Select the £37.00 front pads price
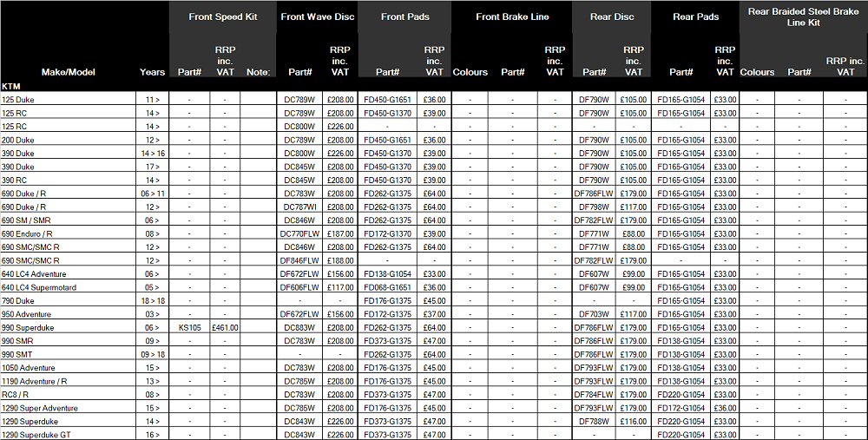The image size is (868, 440). (434, 314)
